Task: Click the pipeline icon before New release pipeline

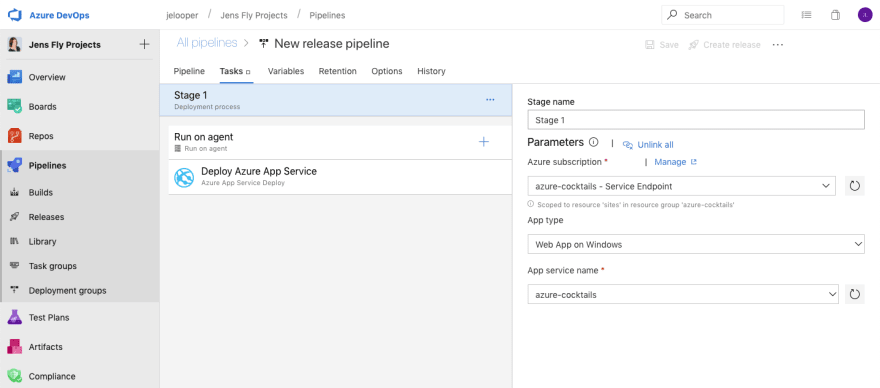Action: pos(263,44)
